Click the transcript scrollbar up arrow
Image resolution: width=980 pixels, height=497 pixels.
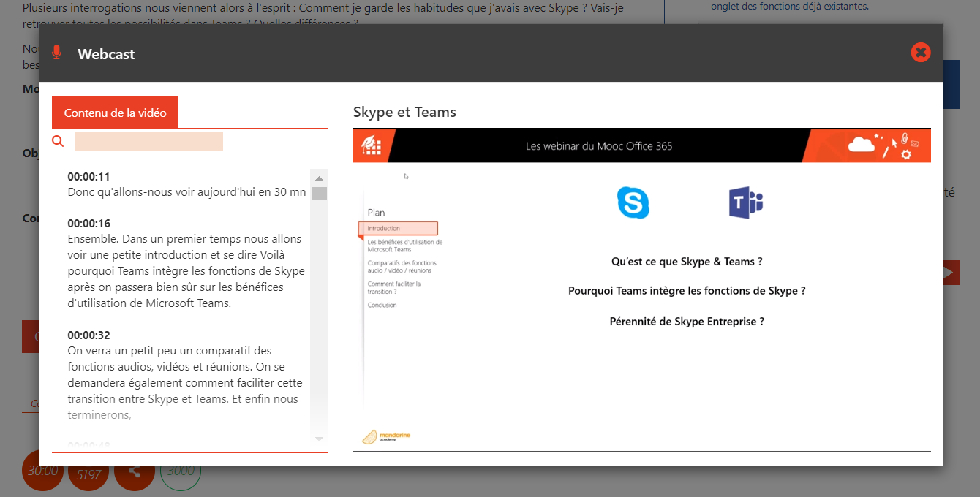pos(319,178)
